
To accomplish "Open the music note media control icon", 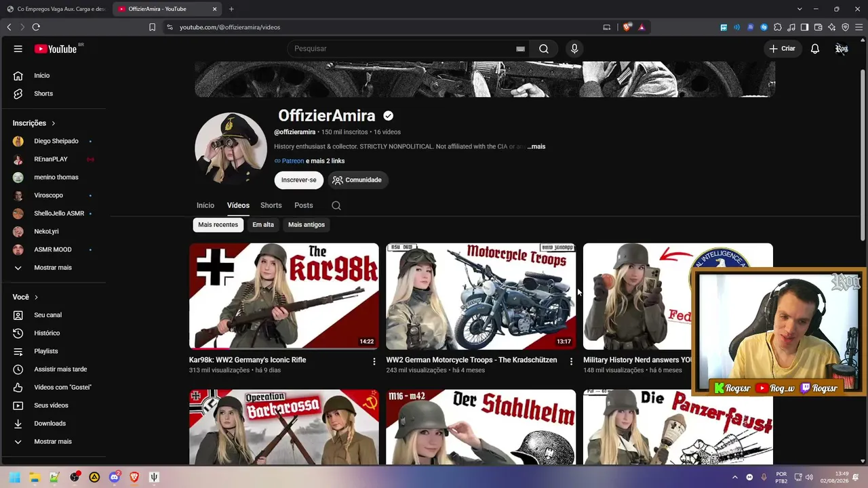I will click(x=791, y=27).
